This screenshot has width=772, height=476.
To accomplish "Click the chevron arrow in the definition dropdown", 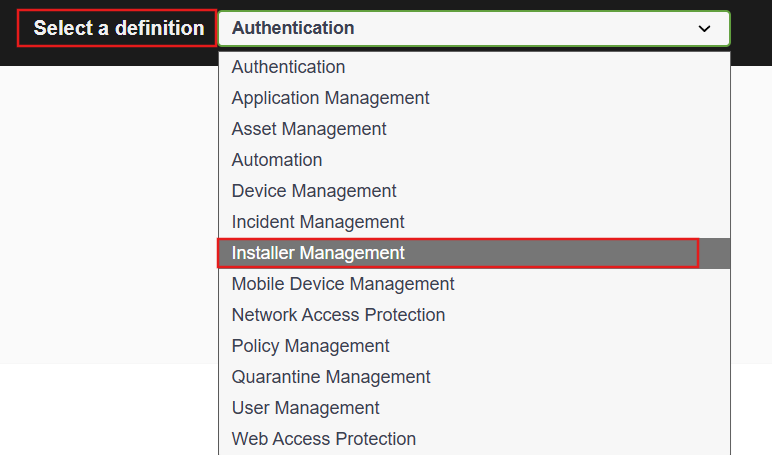I will [x=704, y=29].
